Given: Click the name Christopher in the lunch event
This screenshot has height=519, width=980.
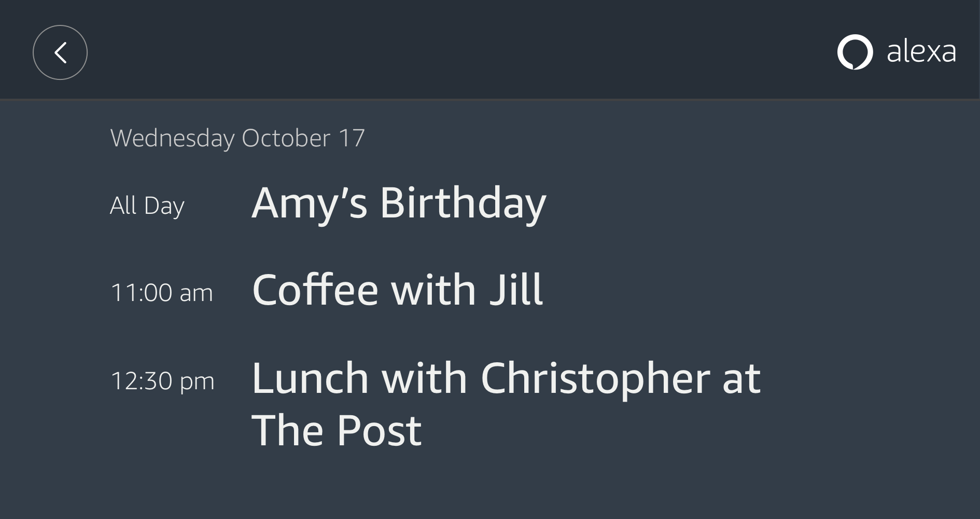Looking at the screenshot, I should coord(595,378).
